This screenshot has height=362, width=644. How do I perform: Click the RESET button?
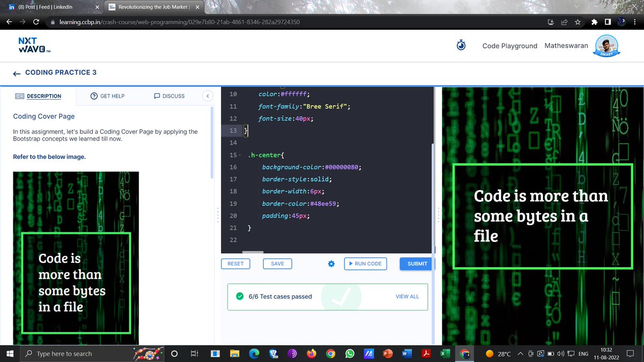[236, 264]
